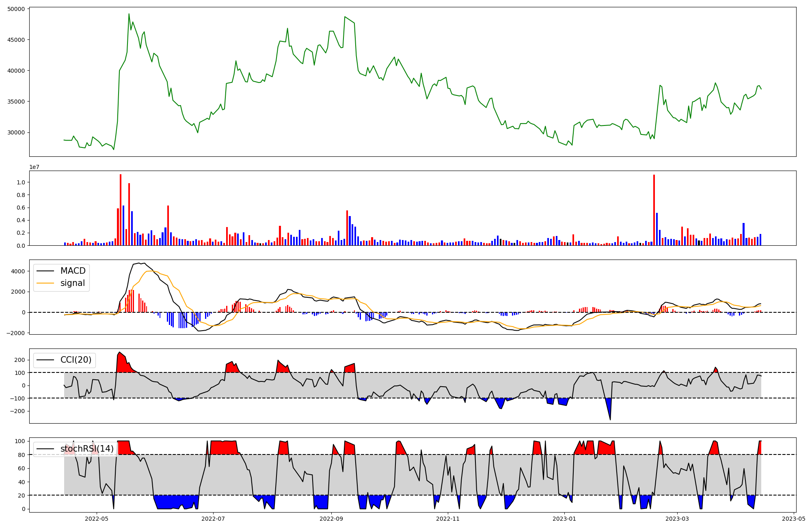This screenshot has width=812, height=528.
Task: Click the 1e7 volume exponent label
Action: 35,167
